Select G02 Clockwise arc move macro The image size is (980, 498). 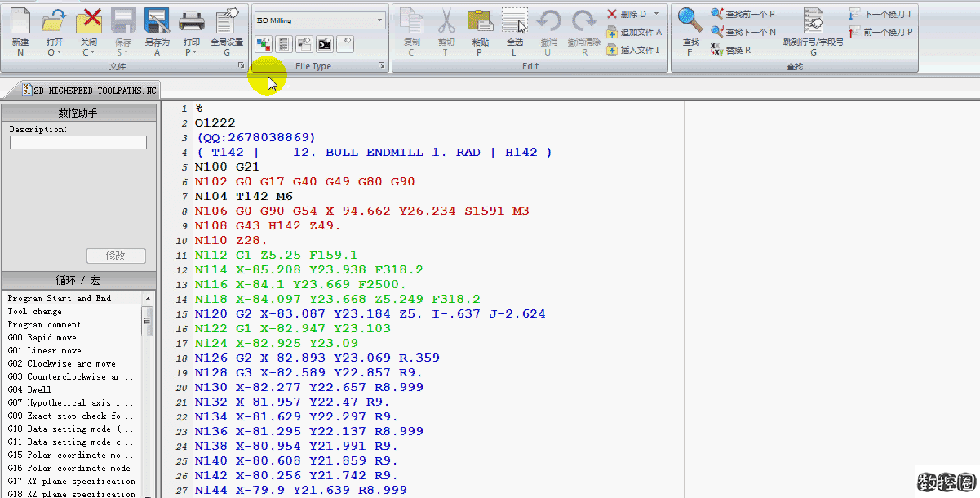pos(62,363)
